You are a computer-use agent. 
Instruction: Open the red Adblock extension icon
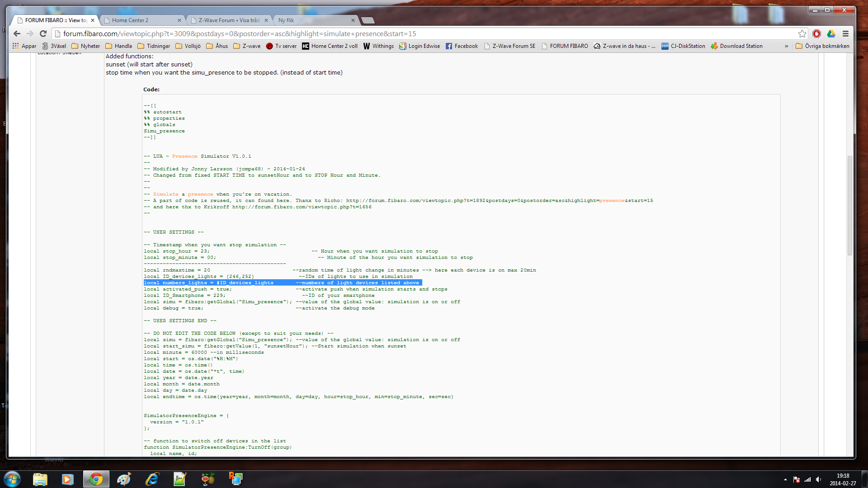tap(816, 33)
